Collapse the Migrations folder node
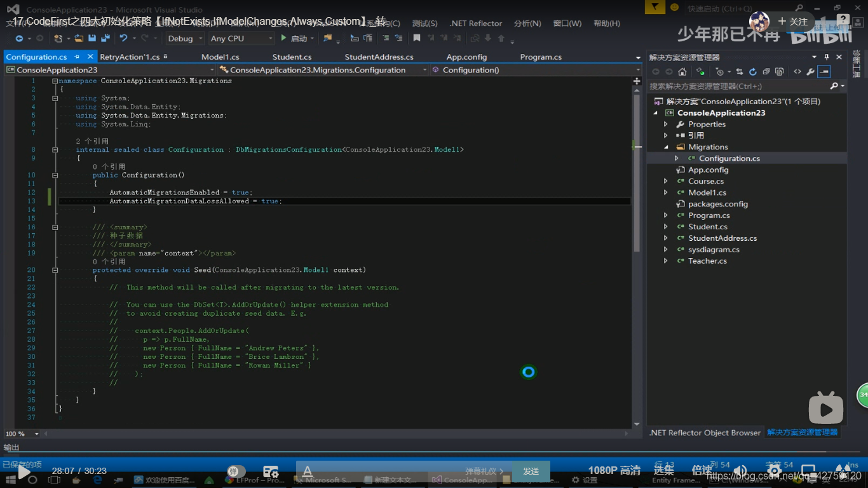Viewport: 868px width, 488px height. click(666, 147)
